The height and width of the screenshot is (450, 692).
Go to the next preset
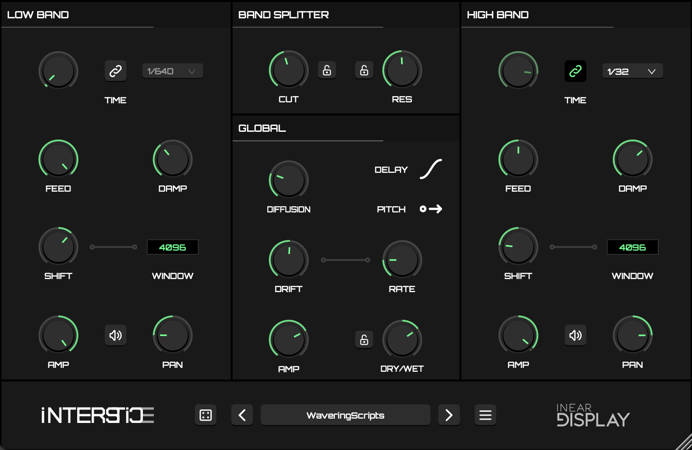(449, 415)
